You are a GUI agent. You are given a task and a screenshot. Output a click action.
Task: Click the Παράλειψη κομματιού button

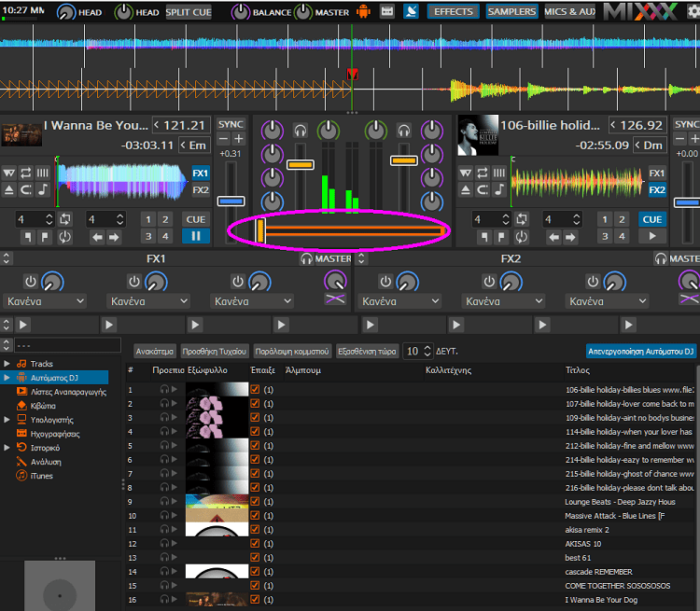click(x=292, y=352)
